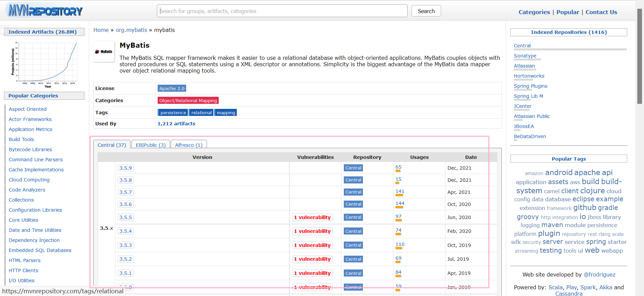Open the Contact Us link
This screenshot has height=296, width=644.
click(x=601, y=12)
